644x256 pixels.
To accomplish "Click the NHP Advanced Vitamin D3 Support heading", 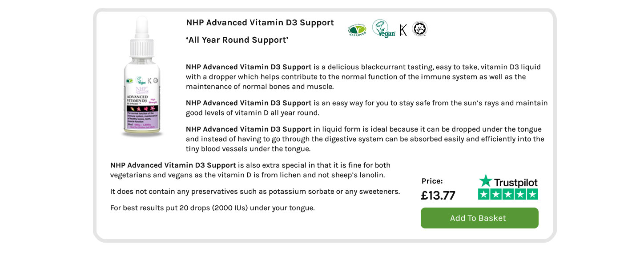I will point(260,23).
